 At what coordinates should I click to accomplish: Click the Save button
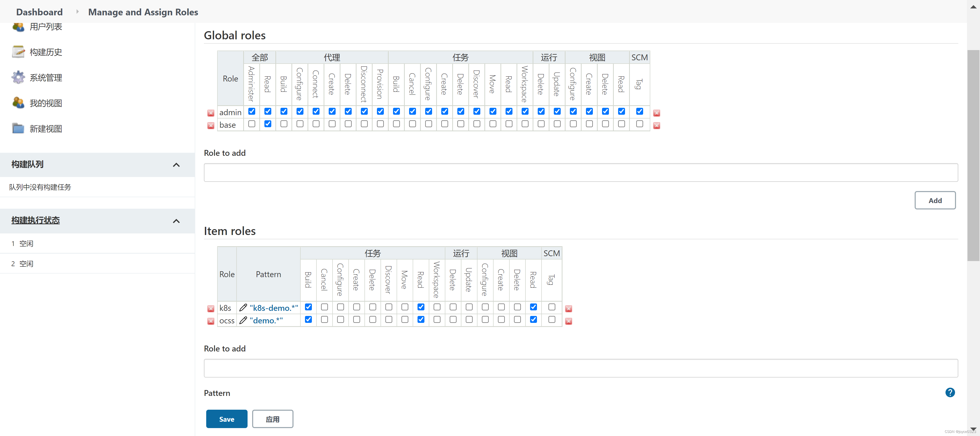pos(226,419)
